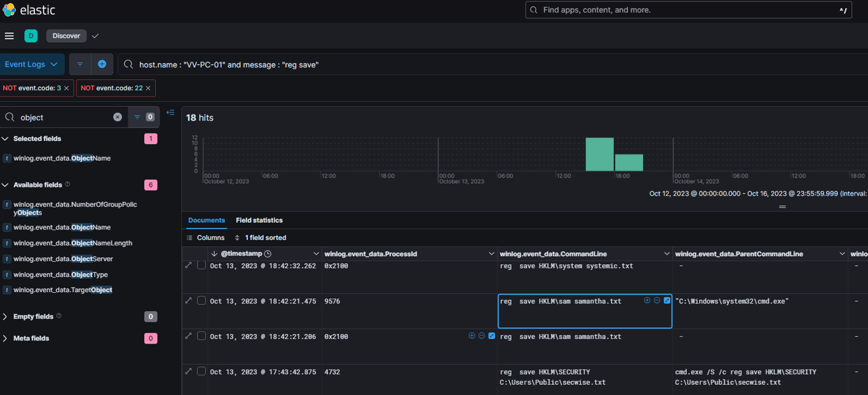The width and height of the screenshot is (868, 395).
Task: Expand the Empty fields section
Action: tap(6, 316)
